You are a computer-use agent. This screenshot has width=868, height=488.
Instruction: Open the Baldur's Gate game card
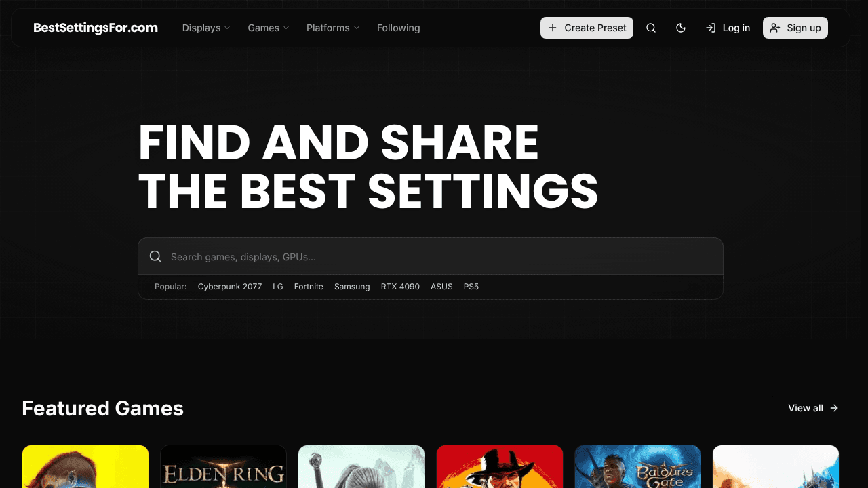coord(637,466)
